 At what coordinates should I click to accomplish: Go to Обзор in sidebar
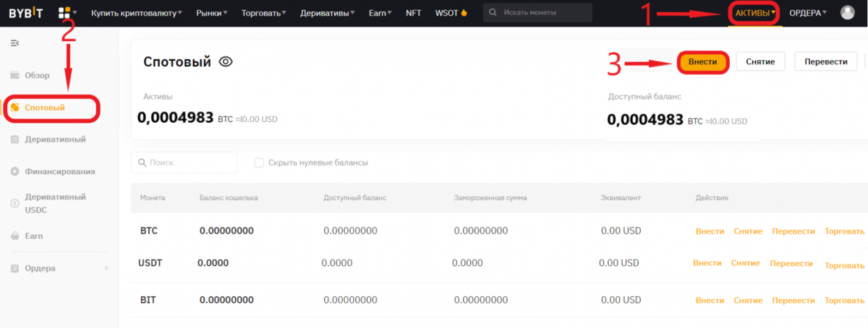pyautogui.click(x=37, y=75)
